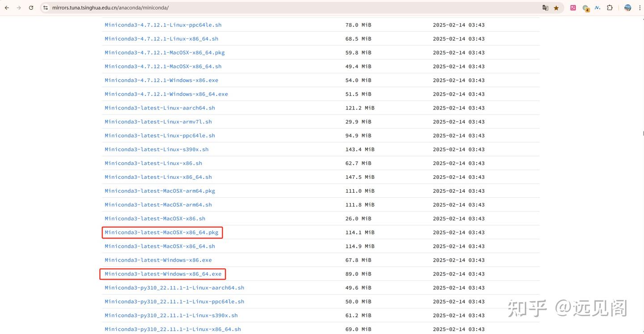Click the blue N extension icon

[x=597, y=8]
